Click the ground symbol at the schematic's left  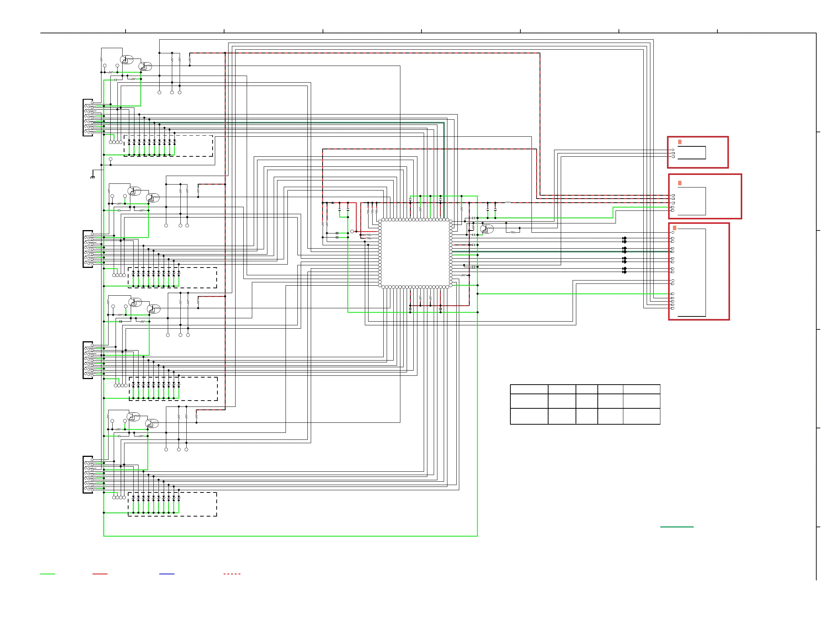[x=93, y=176]
